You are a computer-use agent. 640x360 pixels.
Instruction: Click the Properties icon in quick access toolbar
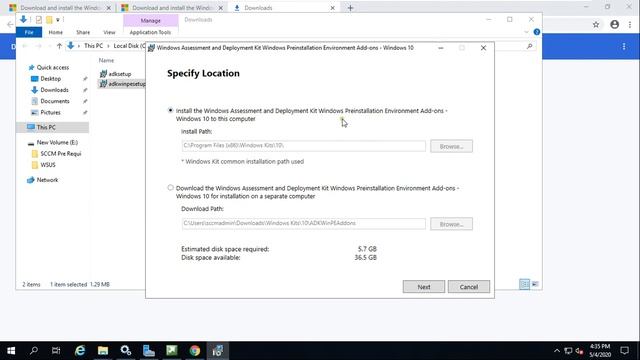point(39,20)
